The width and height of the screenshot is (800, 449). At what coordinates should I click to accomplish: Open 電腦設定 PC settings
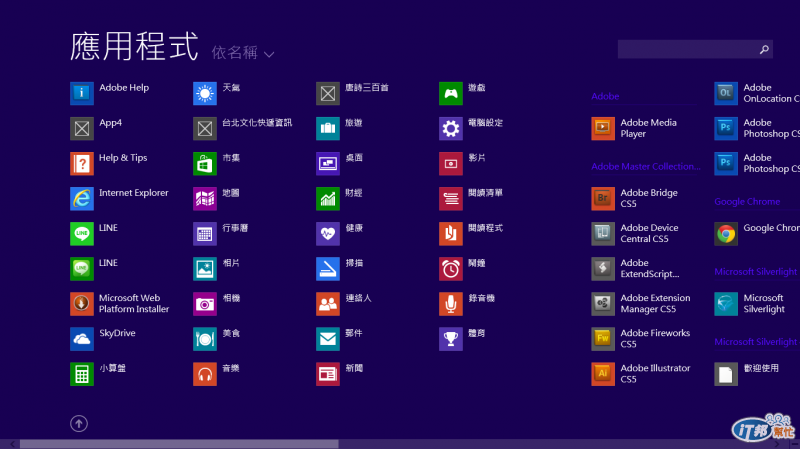click(471, 128)
